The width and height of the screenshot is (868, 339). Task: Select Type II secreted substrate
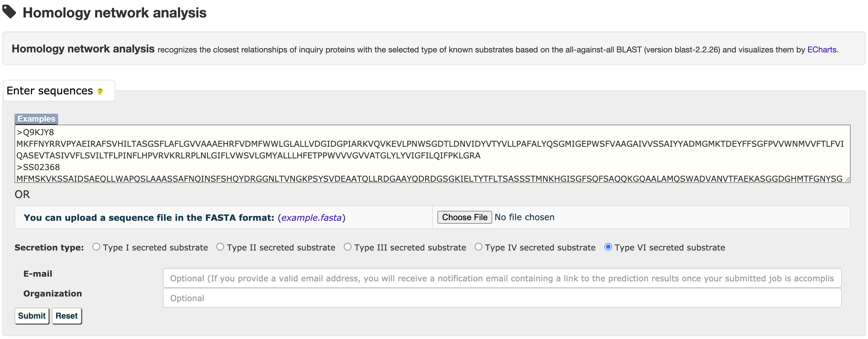220,247
